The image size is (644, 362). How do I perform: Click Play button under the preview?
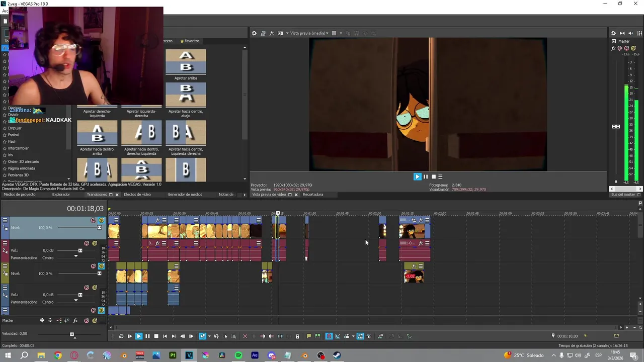click(x=417, y=176)
